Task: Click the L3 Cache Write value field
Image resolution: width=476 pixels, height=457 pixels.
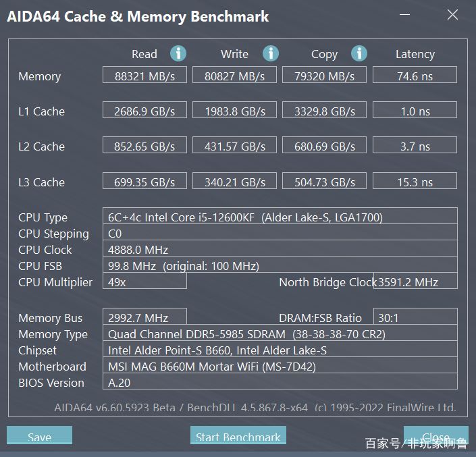Action: tap(235, 181)
